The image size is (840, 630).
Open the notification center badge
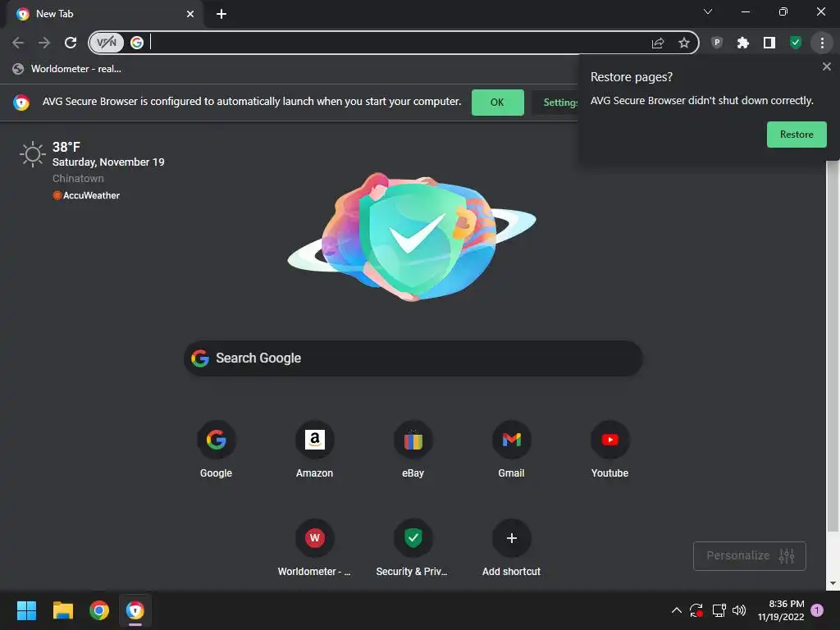pyautogui.click(x=817, y=610)
